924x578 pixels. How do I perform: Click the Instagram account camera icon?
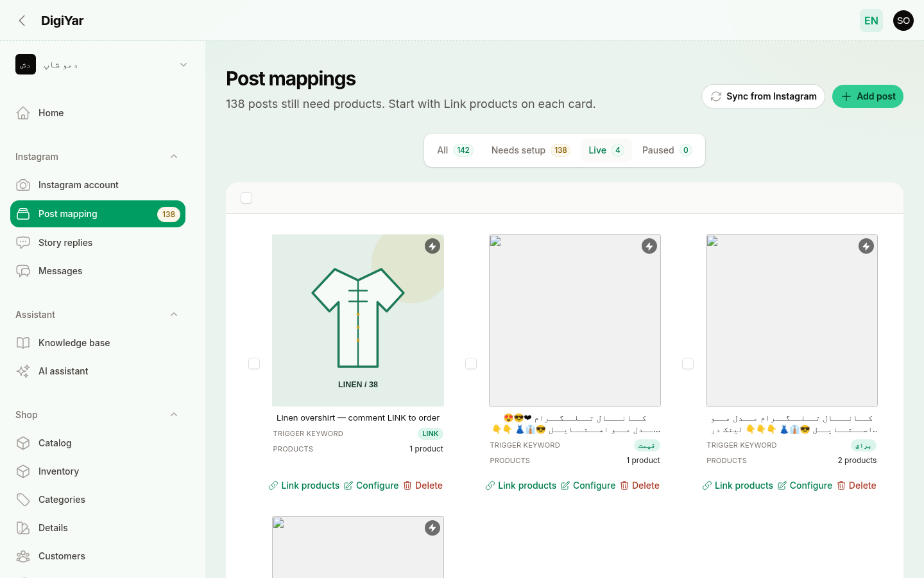pos(23,185)
